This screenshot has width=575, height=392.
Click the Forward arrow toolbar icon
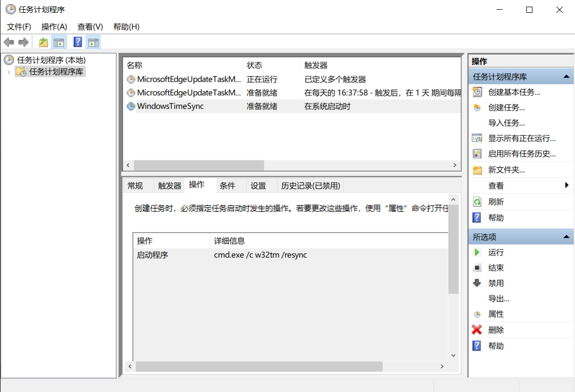[x=24, y=42]
